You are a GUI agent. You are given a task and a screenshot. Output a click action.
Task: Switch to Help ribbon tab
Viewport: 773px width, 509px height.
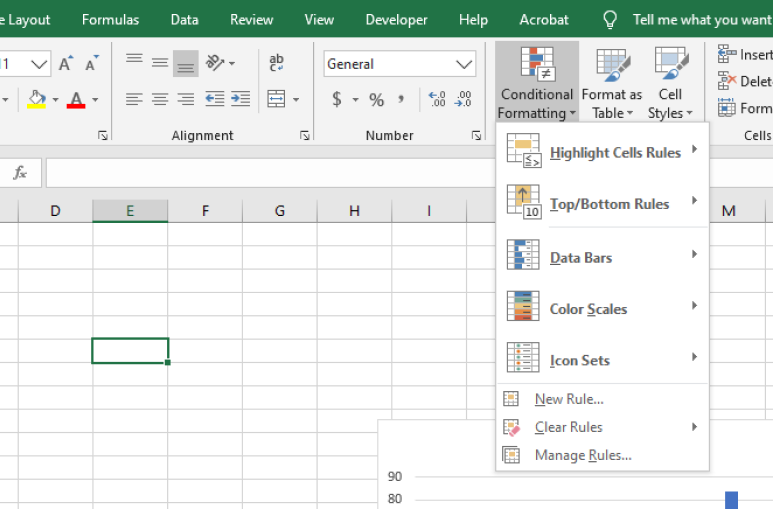pos(473,20)
